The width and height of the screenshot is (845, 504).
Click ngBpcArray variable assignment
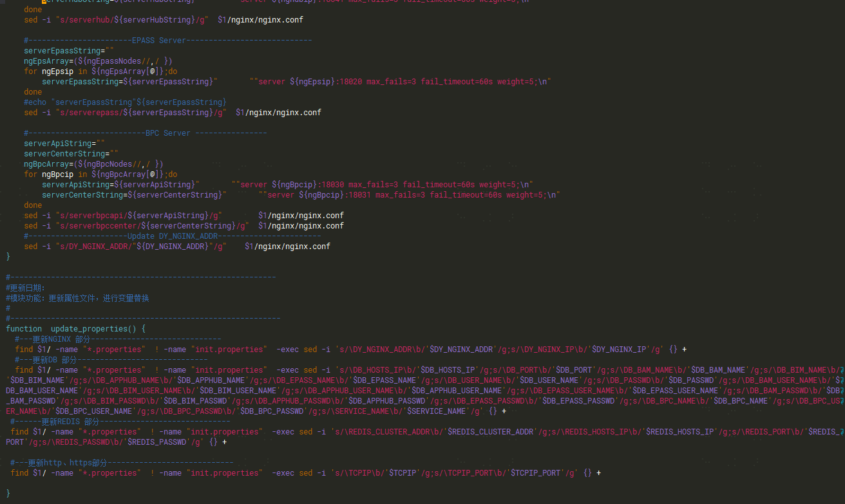pyautogui.click(x=93, y=164)
